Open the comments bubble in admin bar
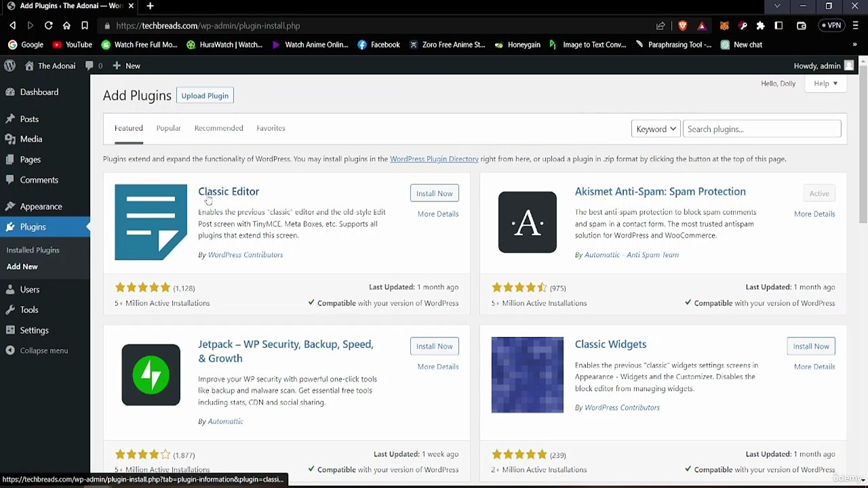This screenshot has width=868, height=488. click(x=94, y=66)
